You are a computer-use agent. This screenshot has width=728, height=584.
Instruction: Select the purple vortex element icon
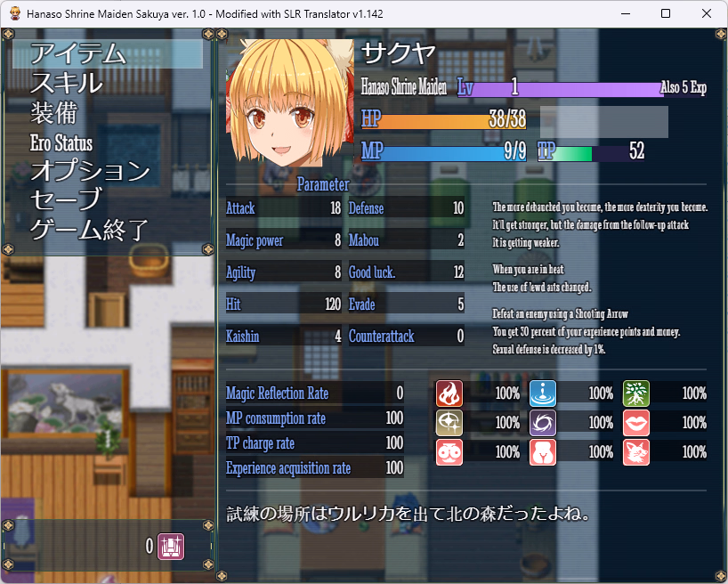(x=543, y=423)
